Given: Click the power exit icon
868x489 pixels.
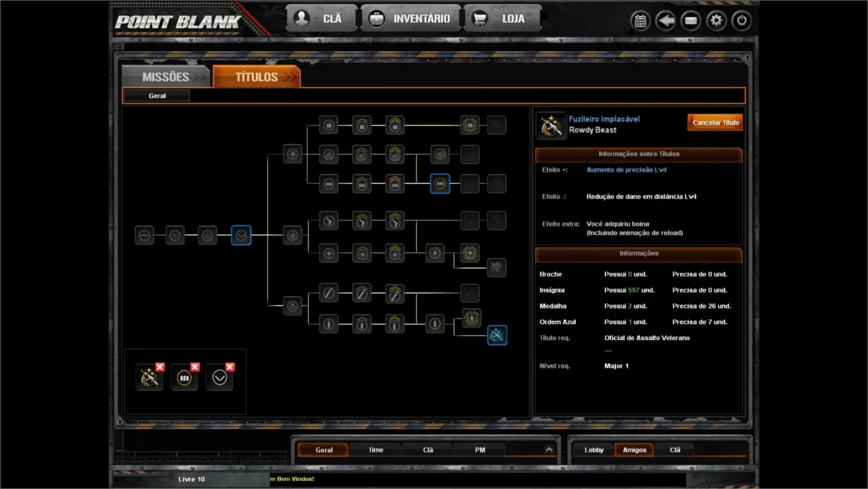Looking at the screenshot, I should pyautogui.click(x=742, y=20).
